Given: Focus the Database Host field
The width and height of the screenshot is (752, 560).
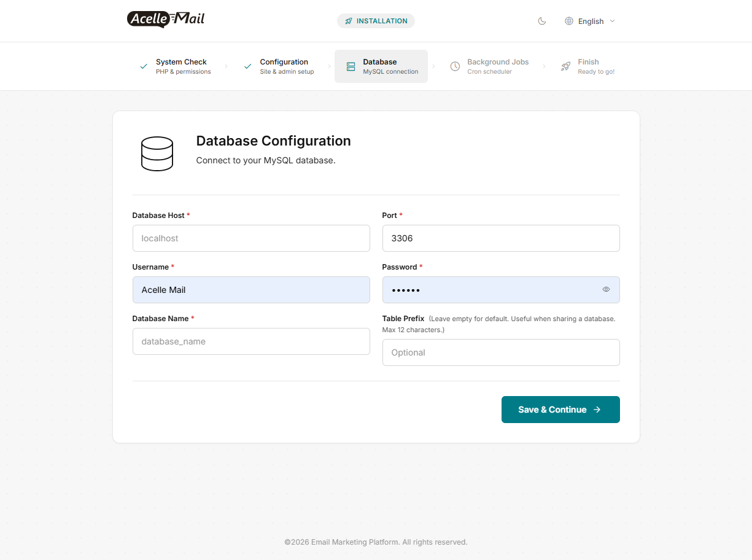Looking at the screenshot, I should (251, 238).
